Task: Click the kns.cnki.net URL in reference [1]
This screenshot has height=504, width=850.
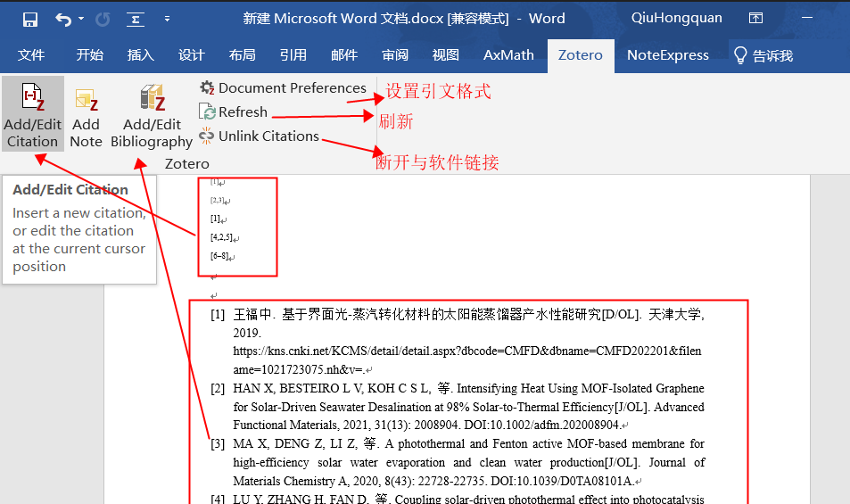Action: (467, 359)
